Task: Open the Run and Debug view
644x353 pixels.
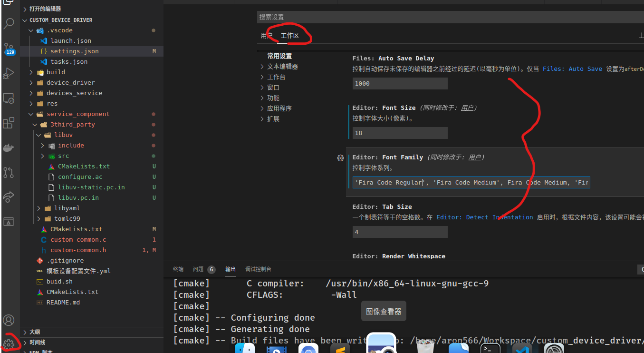Action: (10, 73)
